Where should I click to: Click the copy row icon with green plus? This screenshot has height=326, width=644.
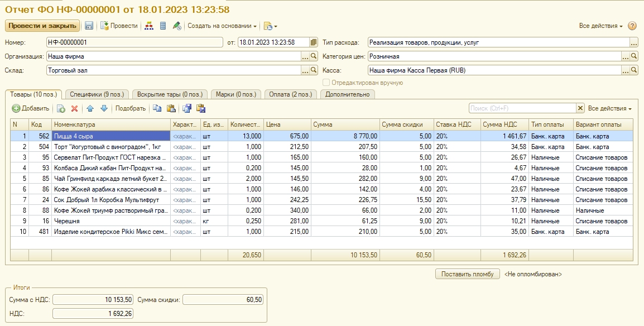[61, 108]
